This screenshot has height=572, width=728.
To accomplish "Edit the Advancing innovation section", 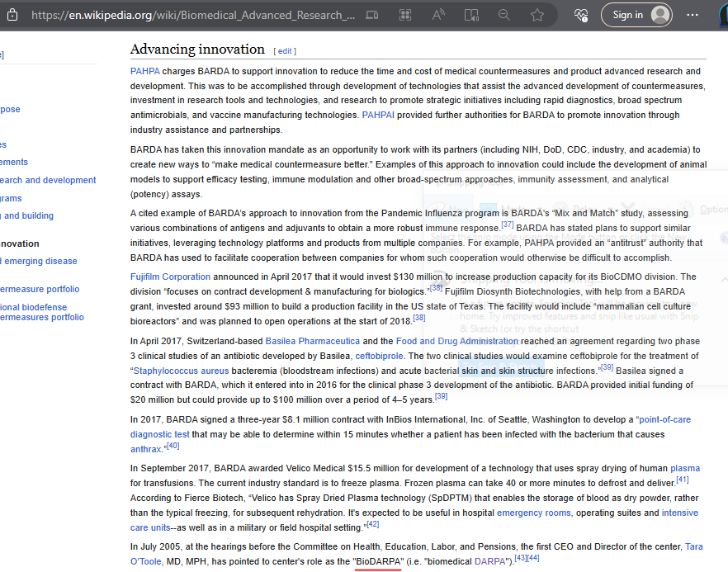I will pyautogui.click(x=285, y=51).
